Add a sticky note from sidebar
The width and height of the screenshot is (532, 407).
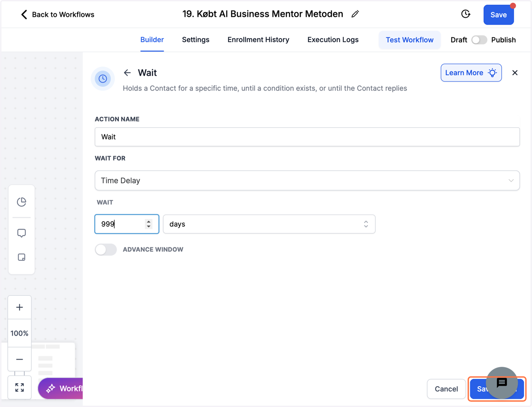coord(21,257)
